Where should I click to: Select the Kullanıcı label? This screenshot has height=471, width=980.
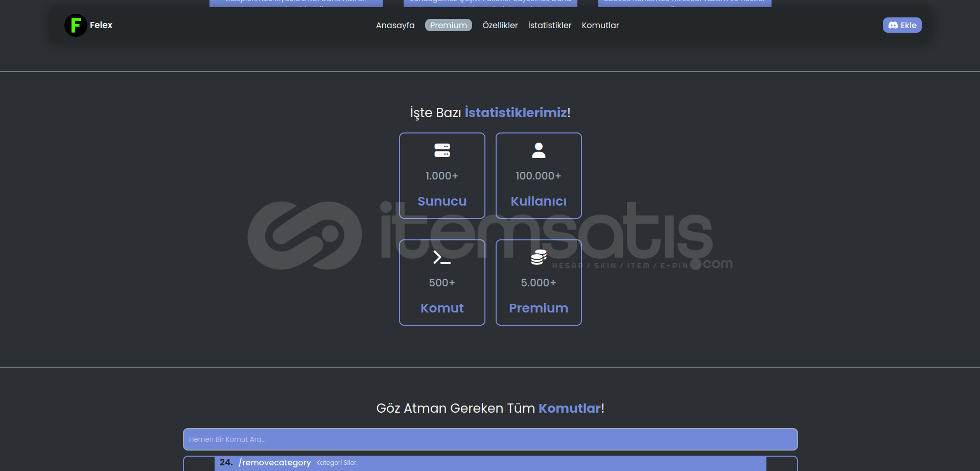coord(539,201)
